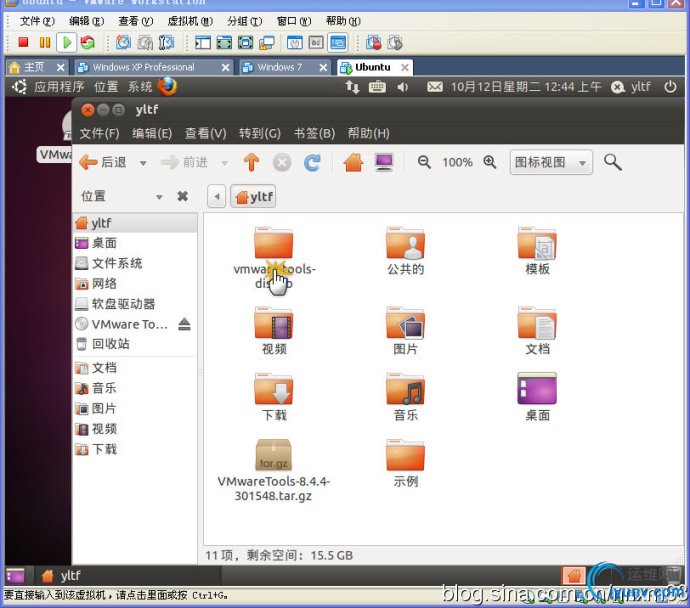The image size is (690, 608).
Task: Click the VMware red stop (power off) button
Action: click(23, 42)
